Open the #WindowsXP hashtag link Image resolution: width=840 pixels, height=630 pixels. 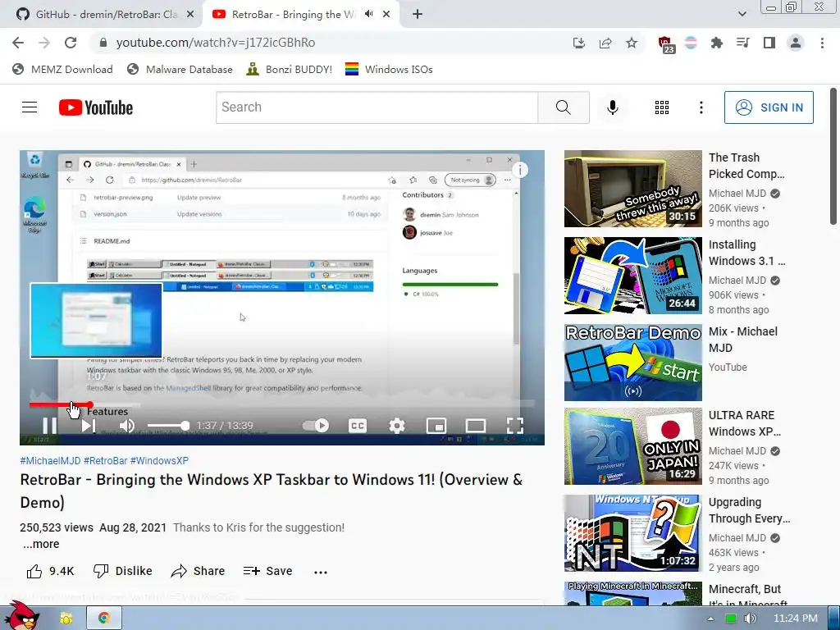click(x=159, y=461)
